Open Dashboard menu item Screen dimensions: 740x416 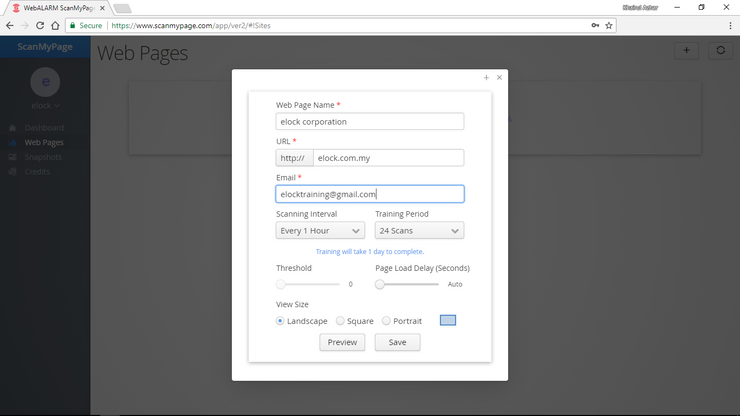click(x=44, y=128)
